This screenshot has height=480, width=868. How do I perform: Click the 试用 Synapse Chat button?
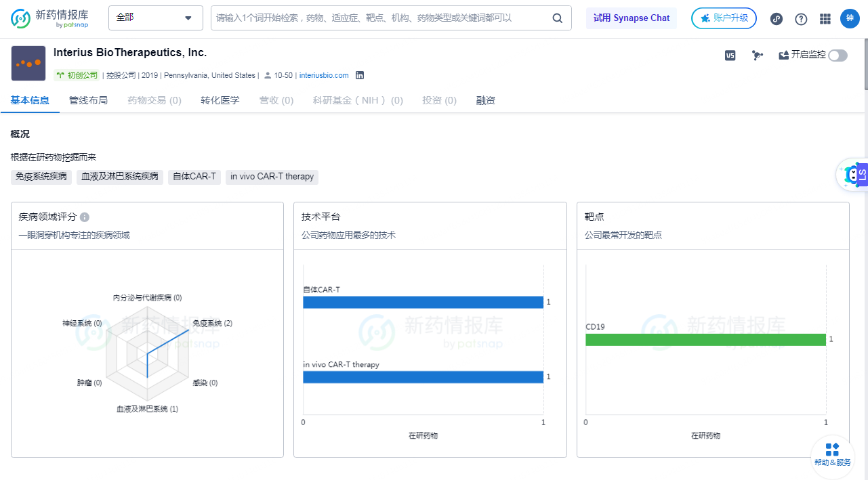pos(631,18)
